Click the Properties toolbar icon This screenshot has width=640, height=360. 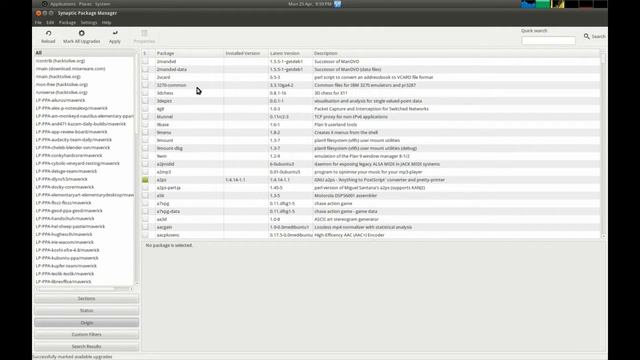[x=144, y=33]
